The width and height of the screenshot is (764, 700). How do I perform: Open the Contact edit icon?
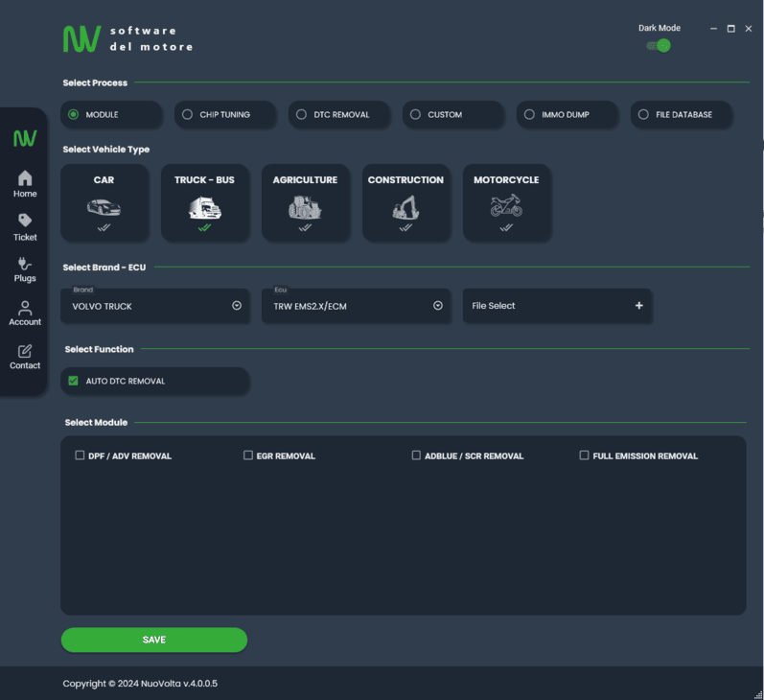point(25,351)
